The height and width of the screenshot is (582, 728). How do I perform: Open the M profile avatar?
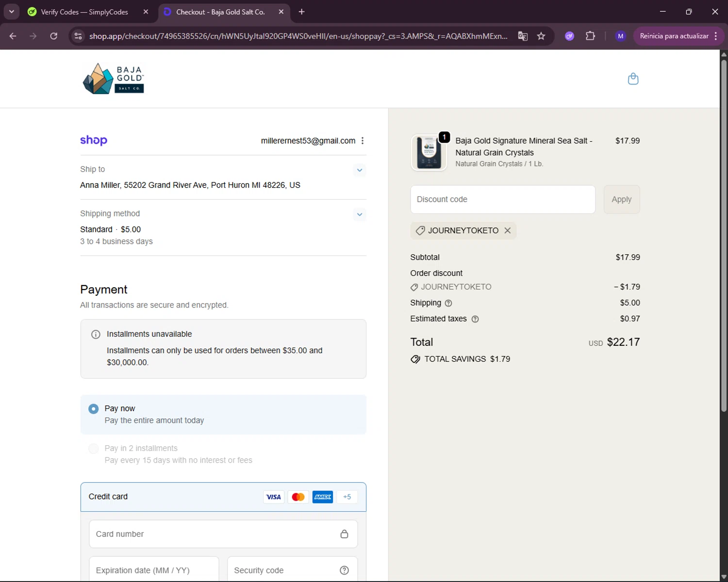click(x=620, y=36)
